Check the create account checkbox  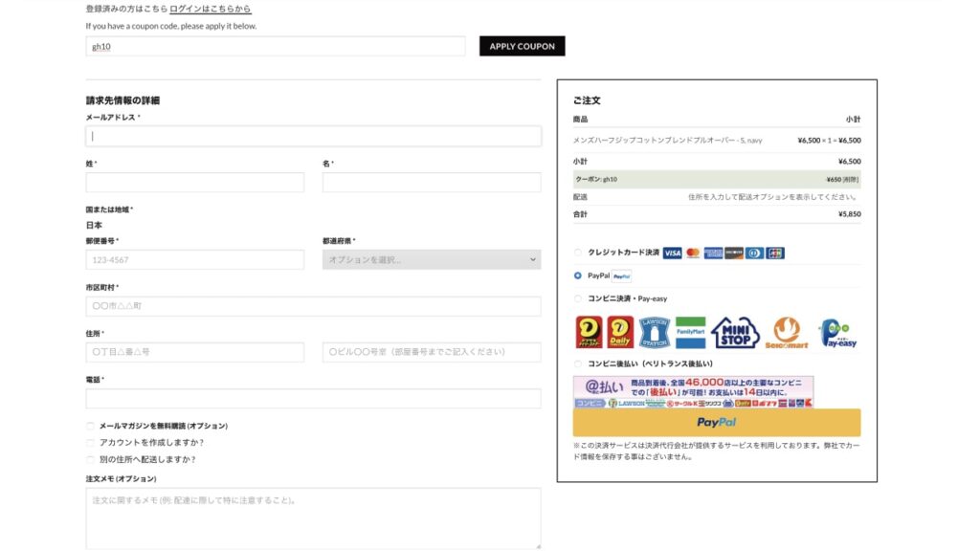91,443
